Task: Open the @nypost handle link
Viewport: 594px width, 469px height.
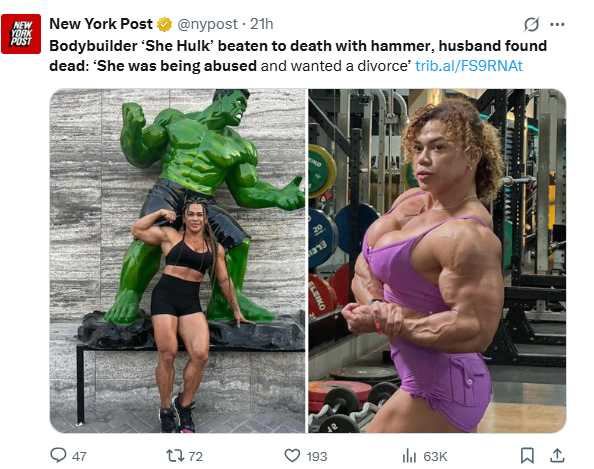Action: (x=208, y=24)
